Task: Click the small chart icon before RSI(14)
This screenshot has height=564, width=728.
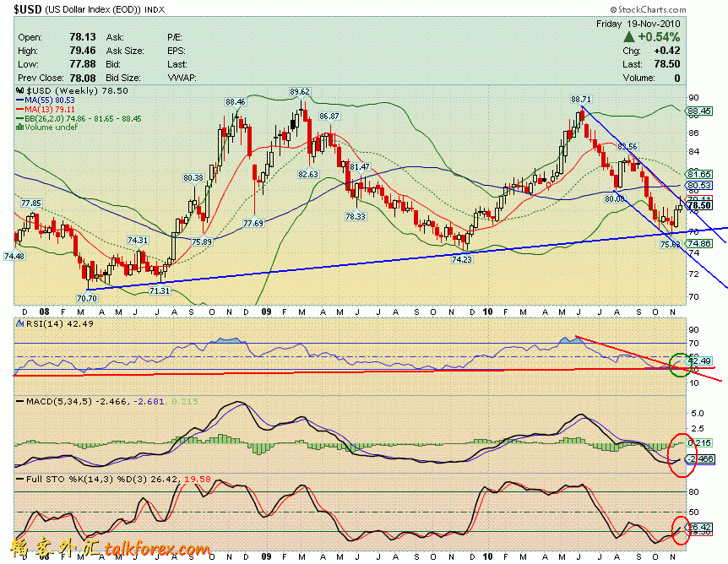Action: click(20, 323)
